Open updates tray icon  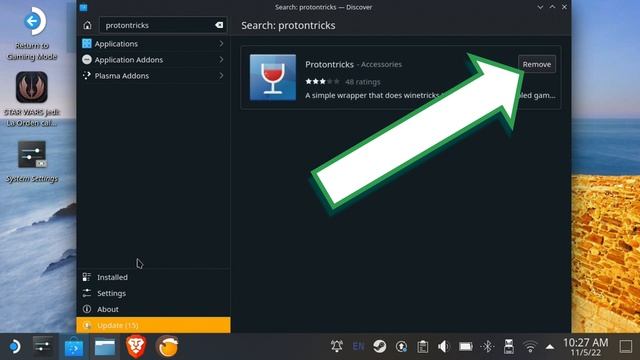[x=401, y=347]
